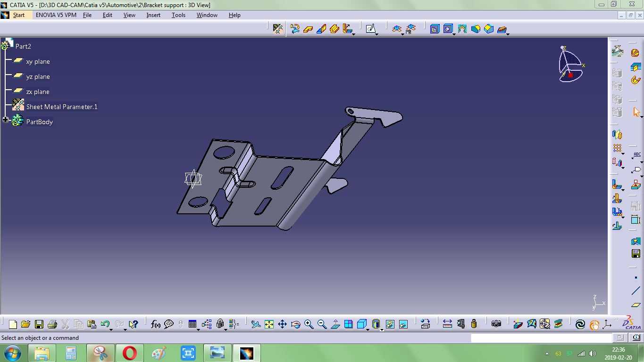
Task: Click the Windows Start orb
Action: (12, 353)
